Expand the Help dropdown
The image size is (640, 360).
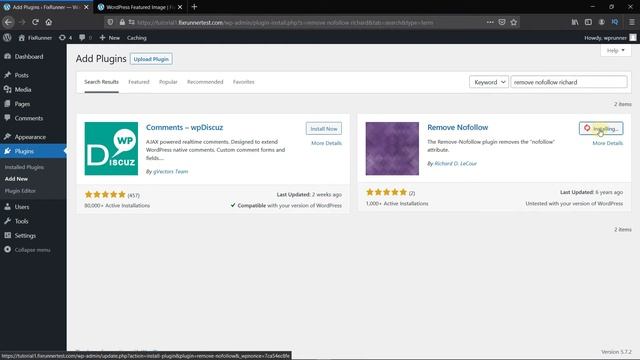tap(616, 50)
